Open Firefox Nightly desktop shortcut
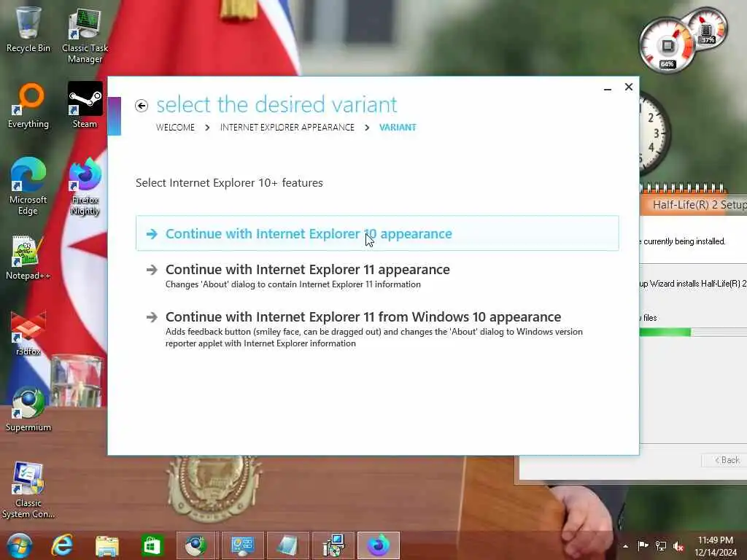This screenshot has width=747, height=560. pos(85,187)
